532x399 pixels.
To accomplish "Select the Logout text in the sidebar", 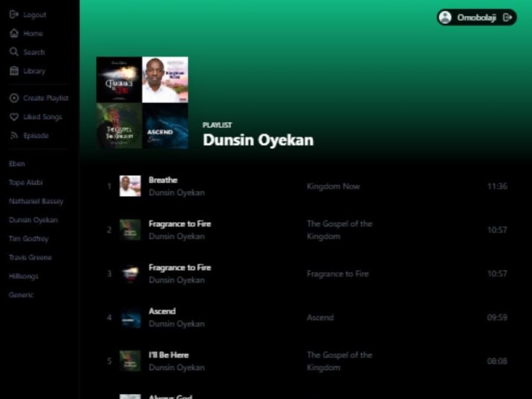I will [x=35, y=14].
